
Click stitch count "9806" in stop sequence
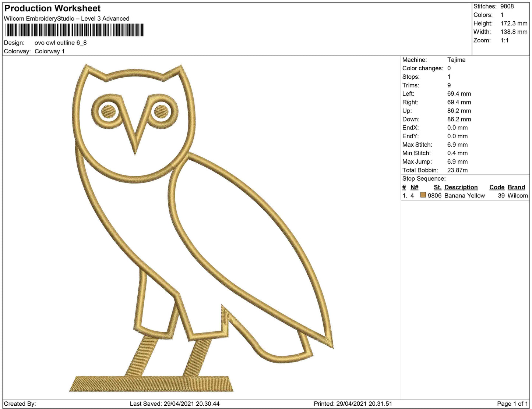coord(434,195)
